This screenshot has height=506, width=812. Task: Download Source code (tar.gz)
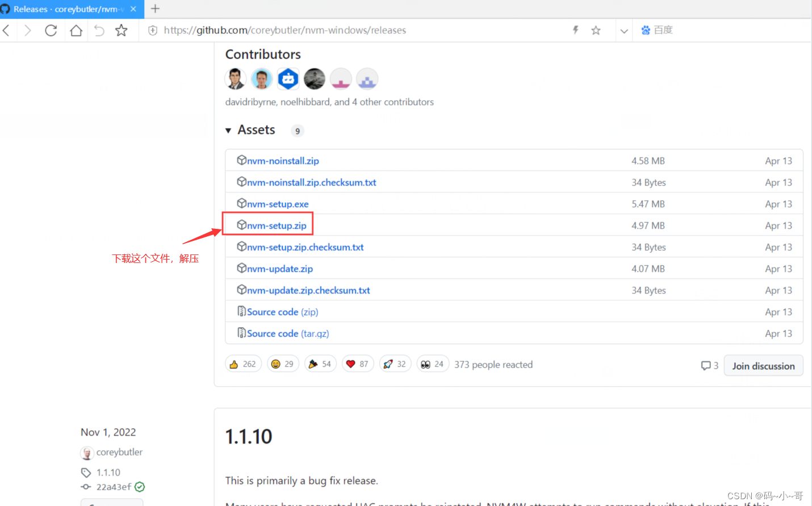[288, 333]
